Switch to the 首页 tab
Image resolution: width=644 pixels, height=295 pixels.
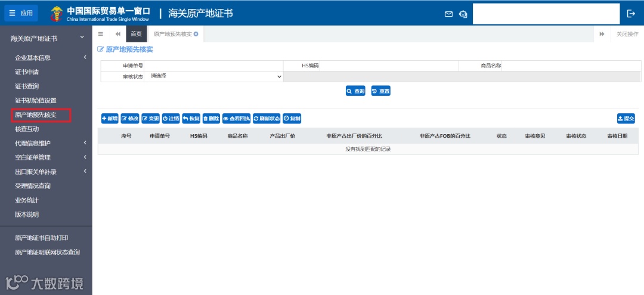(137, 34)
